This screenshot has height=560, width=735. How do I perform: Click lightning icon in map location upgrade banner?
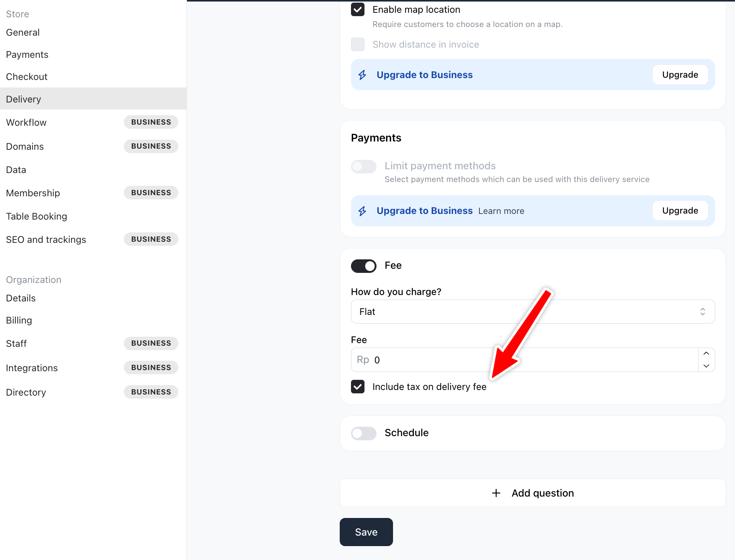pyautogui.click(x=362, y=75)
